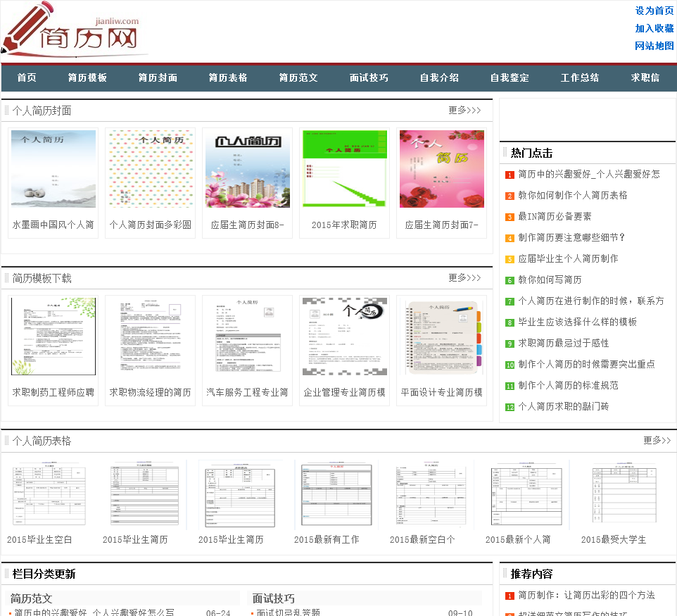Screen dimensions: 677x616
Task: Open 简历制作：让简历出彩的四个方法 recommendation
Action: pos(586,596)
